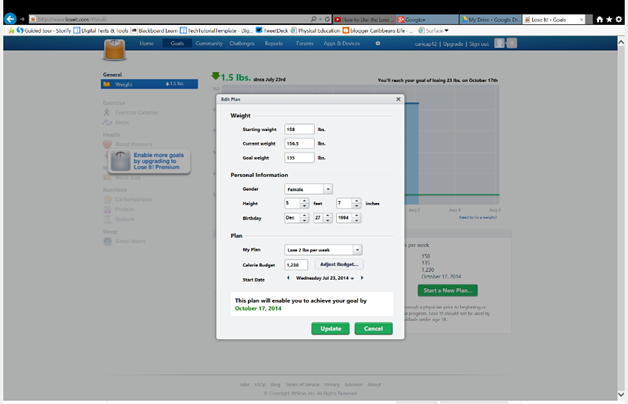
Task: Select the Weight goal sidebar item
Action: pyautogui.click(x=149, y=84)
